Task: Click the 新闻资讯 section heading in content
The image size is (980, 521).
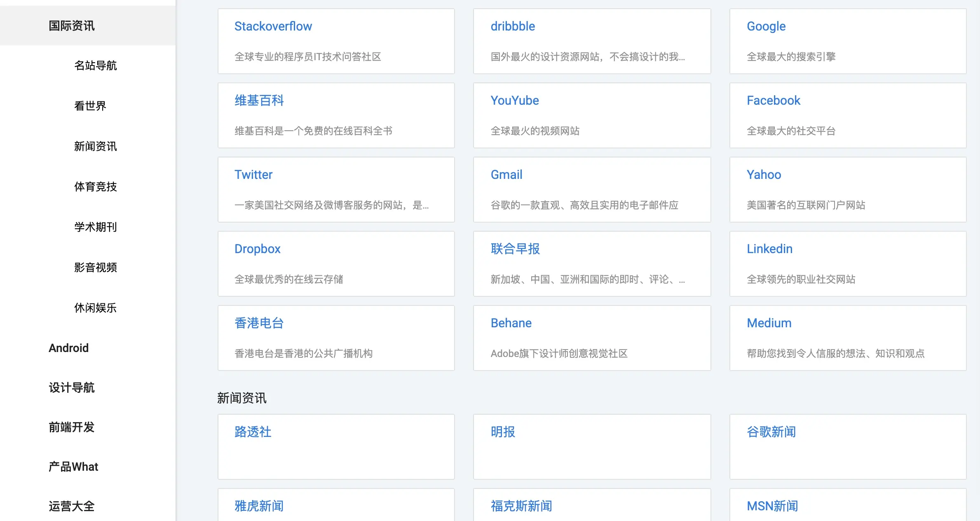Action: coord(242,398)
